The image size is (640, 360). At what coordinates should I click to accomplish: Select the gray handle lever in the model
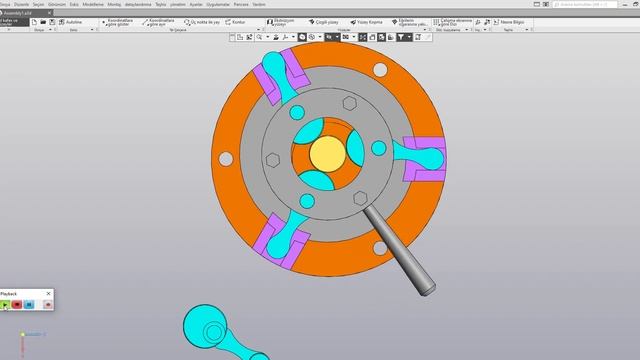(400, 250)
